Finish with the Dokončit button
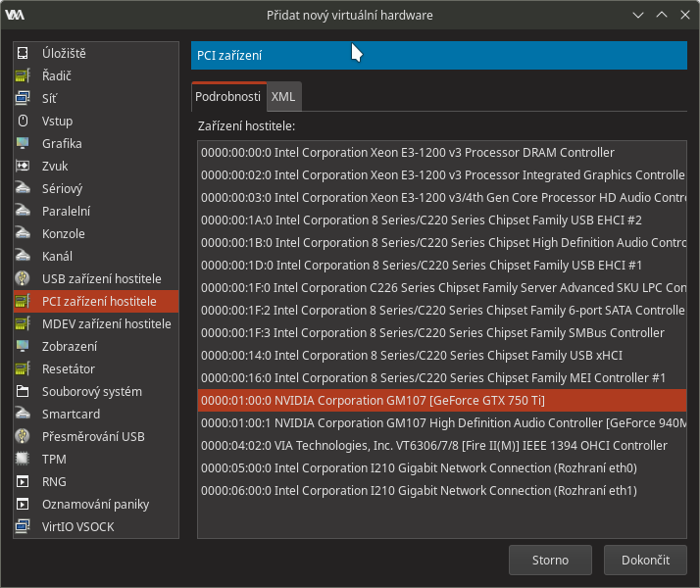 [x=645, y=560]
